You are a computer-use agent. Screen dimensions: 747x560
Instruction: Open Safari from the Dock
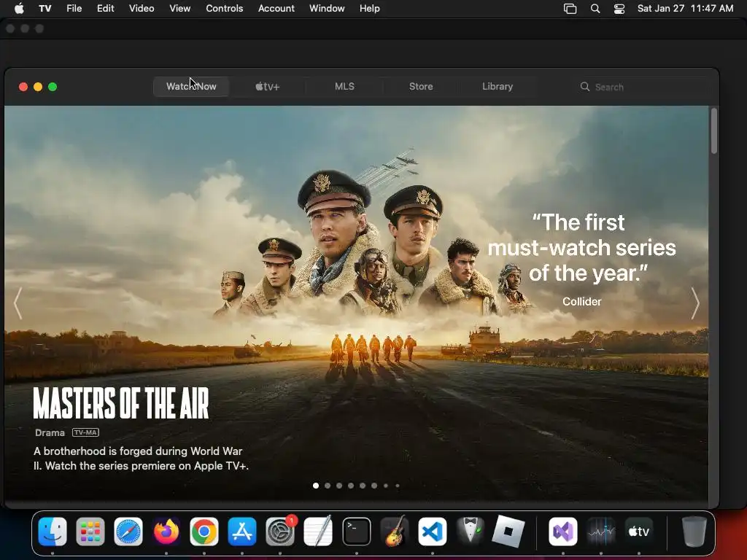tap(128, 532)
